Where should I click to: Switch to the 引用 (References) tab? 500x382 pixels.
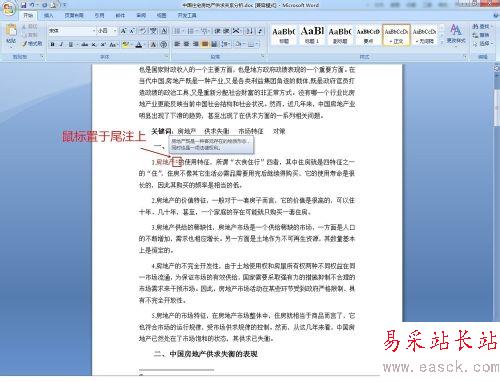[x=99, y=15]
